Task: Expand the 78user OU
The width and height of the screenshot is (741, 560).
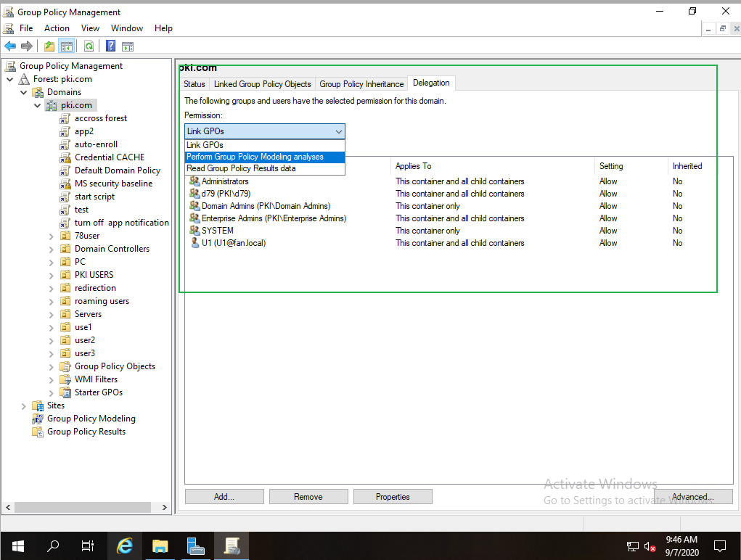Action: [x=51, y=236]
